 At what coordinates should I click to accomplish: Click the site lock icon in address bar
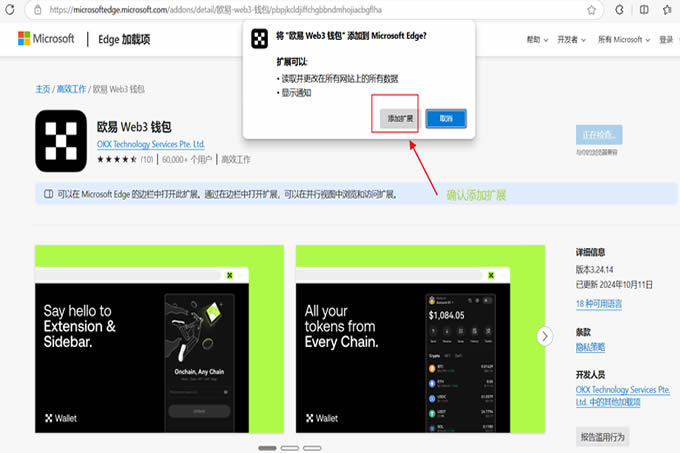point(38,10)
